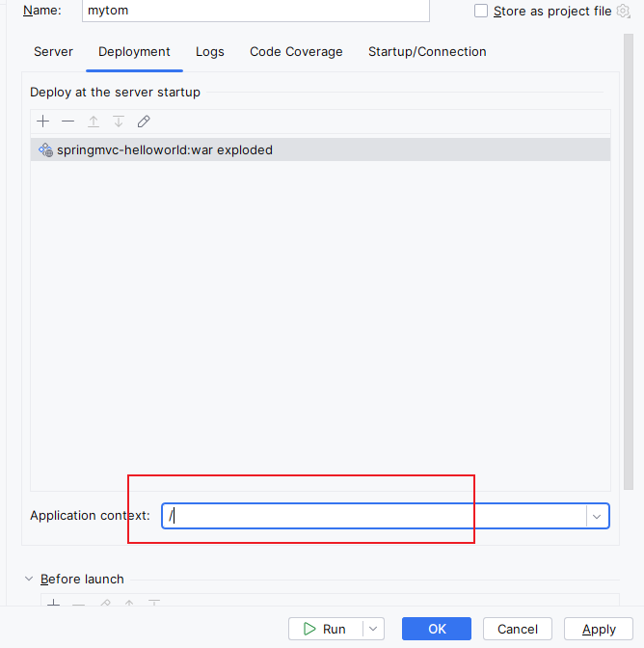Open the Logs tab
Viewport: 644px width, 648px height.
coord(210,52)
